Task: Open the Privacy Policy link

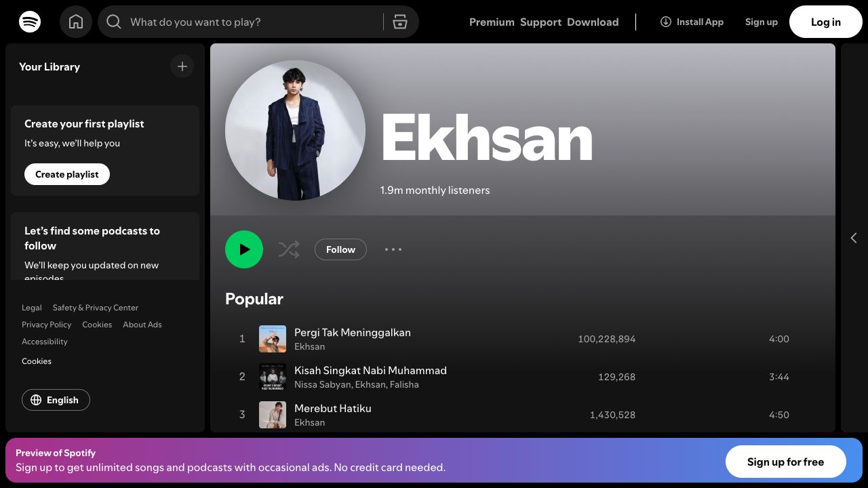Action: coord(46,325)
